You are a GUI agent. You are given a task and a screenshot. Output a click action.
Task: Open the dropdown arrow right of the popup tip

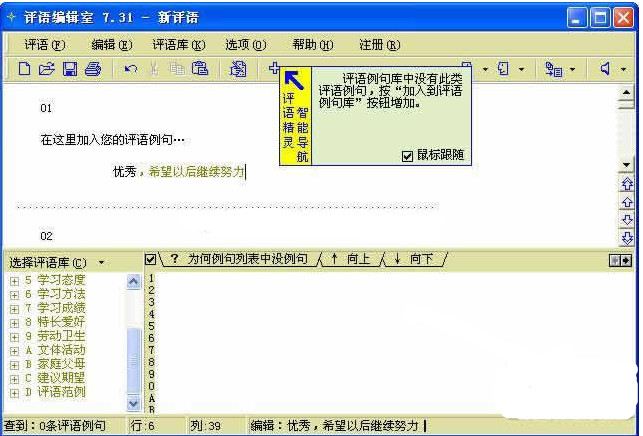[x=485, y=69]
